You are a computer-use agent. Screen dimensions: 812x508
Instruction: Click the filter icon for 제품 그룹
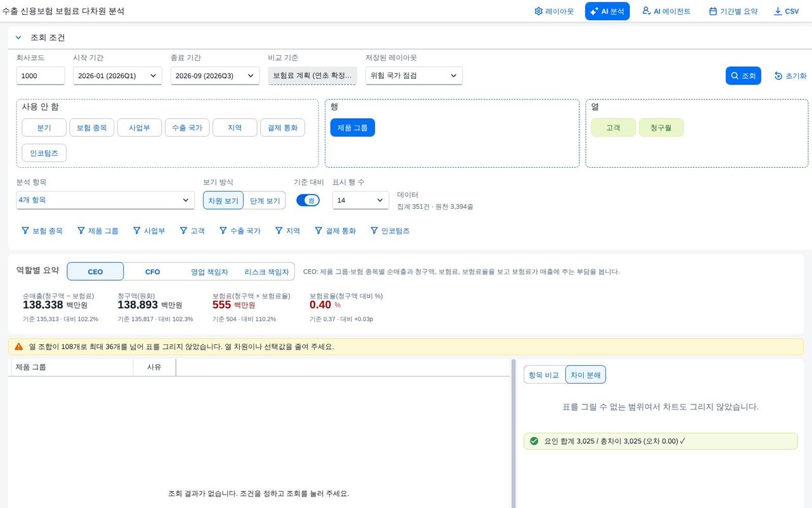click(81, 231)
